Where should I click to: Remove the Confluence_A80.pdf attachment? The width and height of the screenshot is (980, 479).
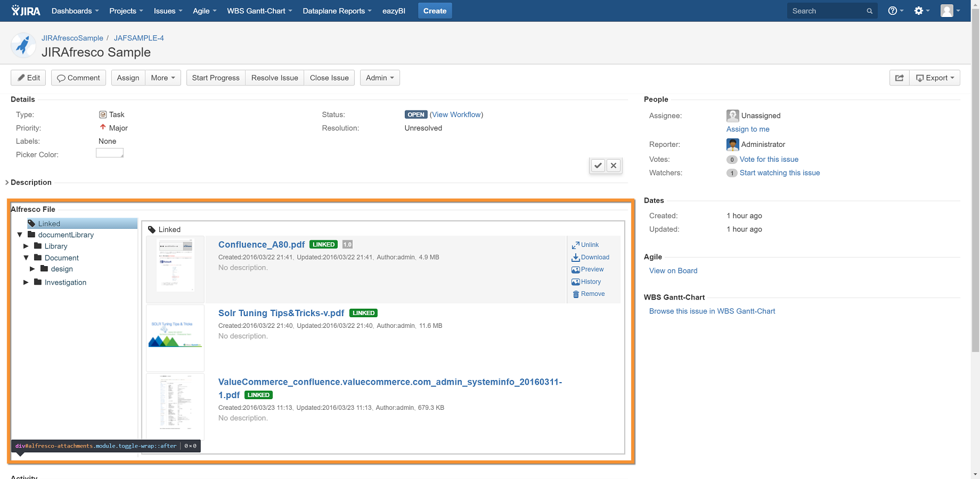point(589,294)
